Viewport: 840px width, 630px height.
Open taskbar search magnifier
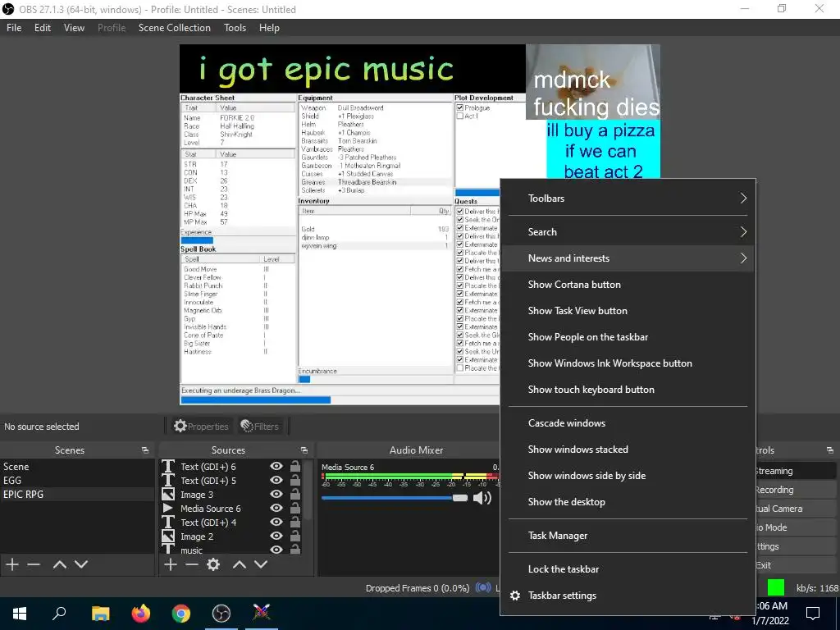[x=59, y=613]
